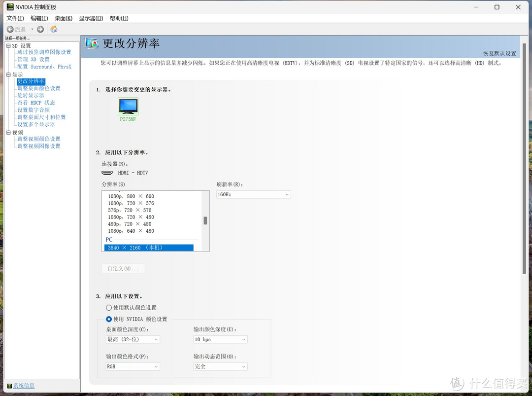Open 输出颜色深度 10 bpc dropdown
Viewport: 532px width, 396px height.
(220, 339)
